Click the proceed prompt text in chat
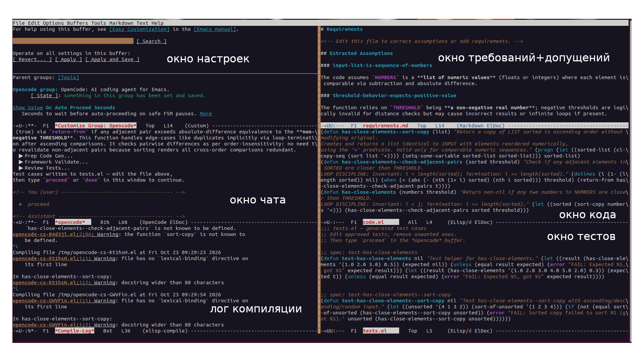This screenshot has width=644, height=362. click(x=38, y=204)
